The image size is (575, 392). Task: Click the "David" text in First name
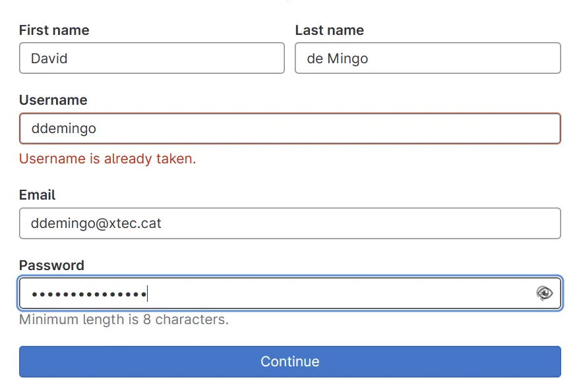(49, 59)
